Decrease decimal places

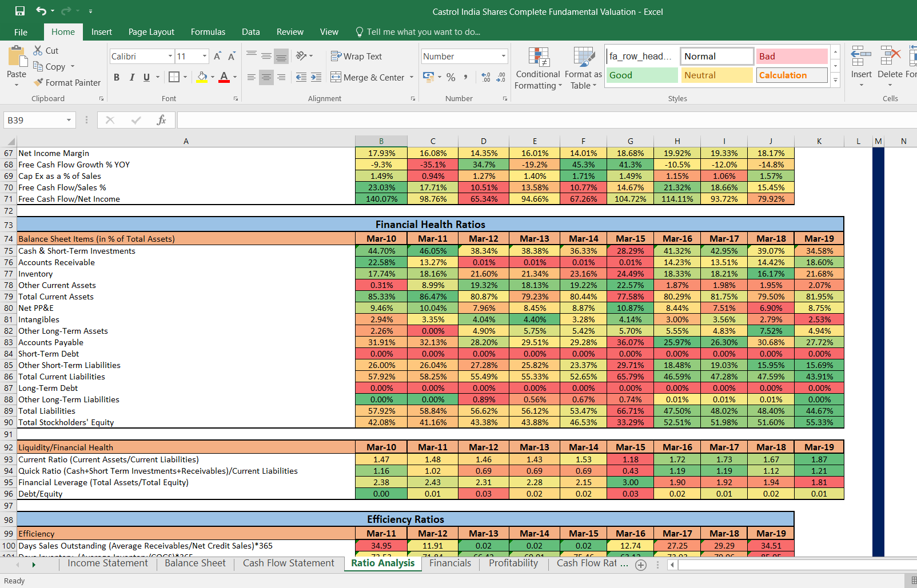pyautogui.click(x=501, y=77)
